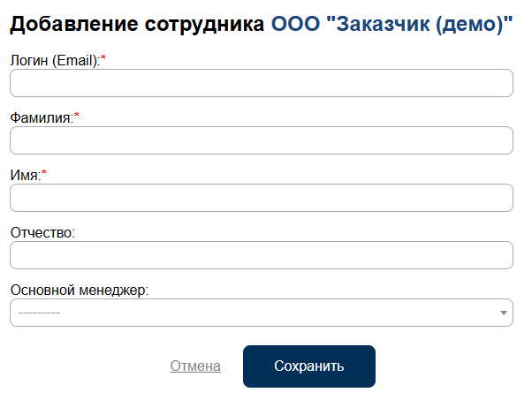Click the Отмена link
The image size is (532, 415).
[x=195, y=366]
